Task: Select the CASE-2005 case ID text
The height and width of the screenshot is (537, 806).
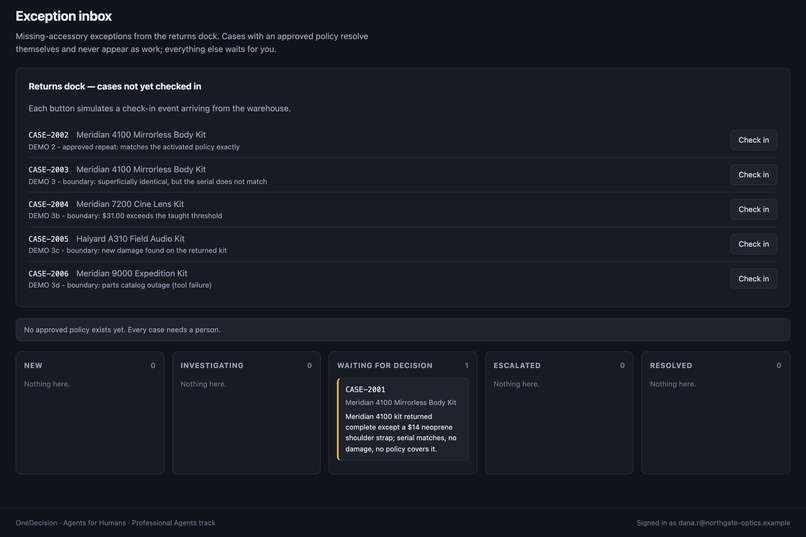Action: tap(48, 239)
